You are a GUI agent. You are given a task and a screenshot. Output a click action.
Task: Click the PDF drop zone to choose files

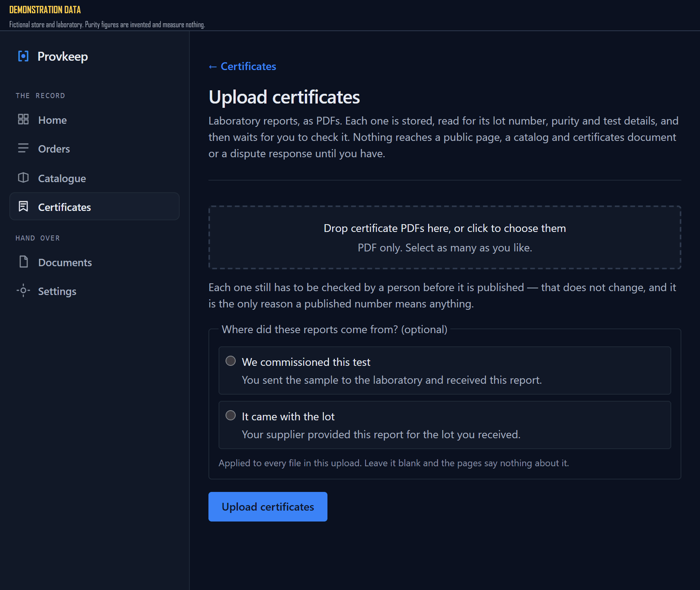445,237
